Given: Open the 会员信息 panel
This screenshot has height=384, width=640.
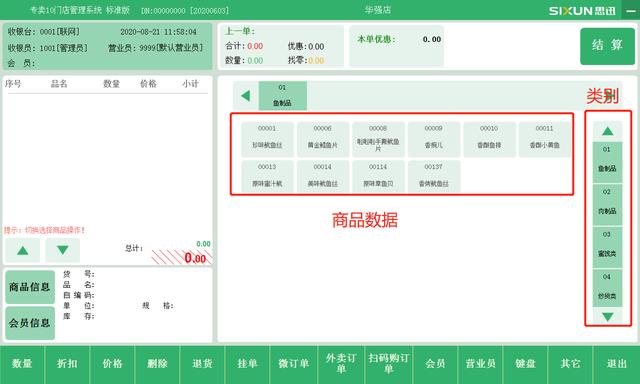Looking at the screenshot, I should tap(30, 323).
